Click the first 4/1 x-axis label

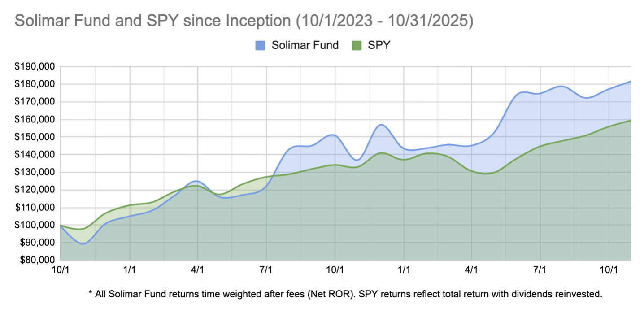pos(198,270)
